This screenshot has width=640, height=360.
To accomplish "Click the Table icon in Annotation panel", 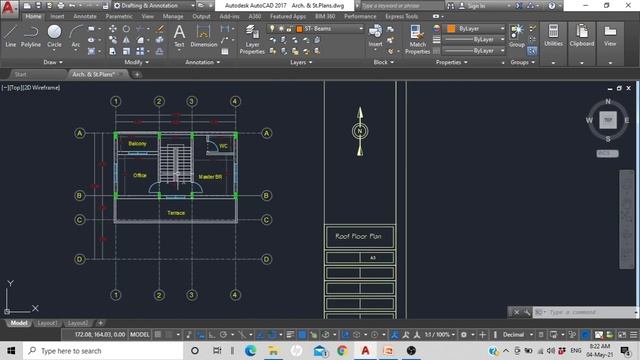I will click(x=225, y=51).
